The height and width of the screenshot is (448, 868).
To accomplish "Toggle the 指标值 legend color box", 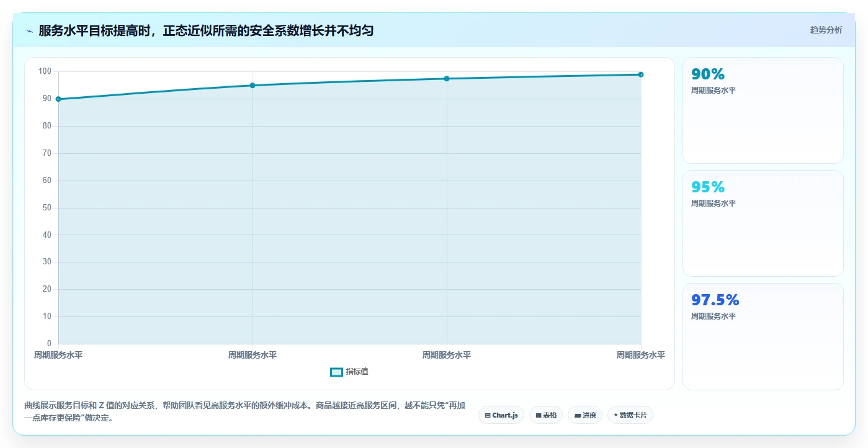I will pos(336,372).
